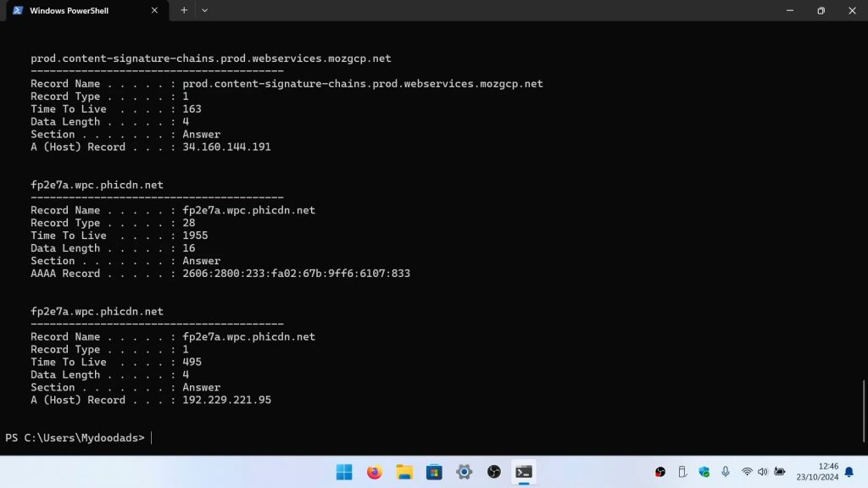The image size is (868, 488).
Task: Click the terminal vertical scrollbar thumb
Action: (x=864, y=411)
